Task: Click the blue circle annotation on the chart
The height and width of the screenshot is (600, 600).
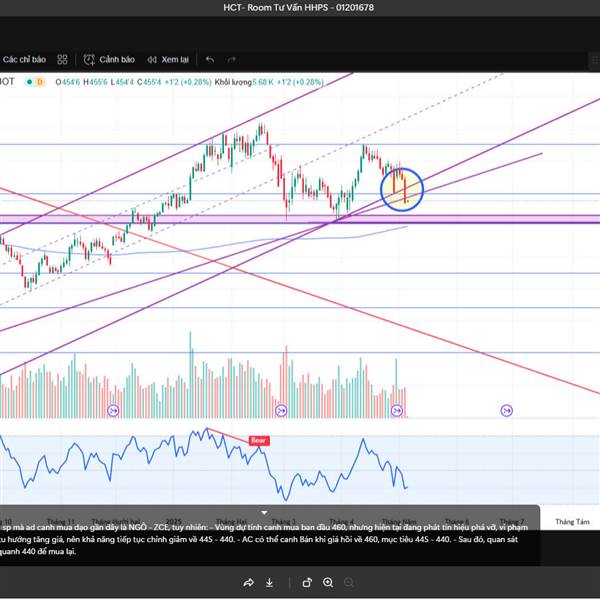Action: [x=402, y=189]
